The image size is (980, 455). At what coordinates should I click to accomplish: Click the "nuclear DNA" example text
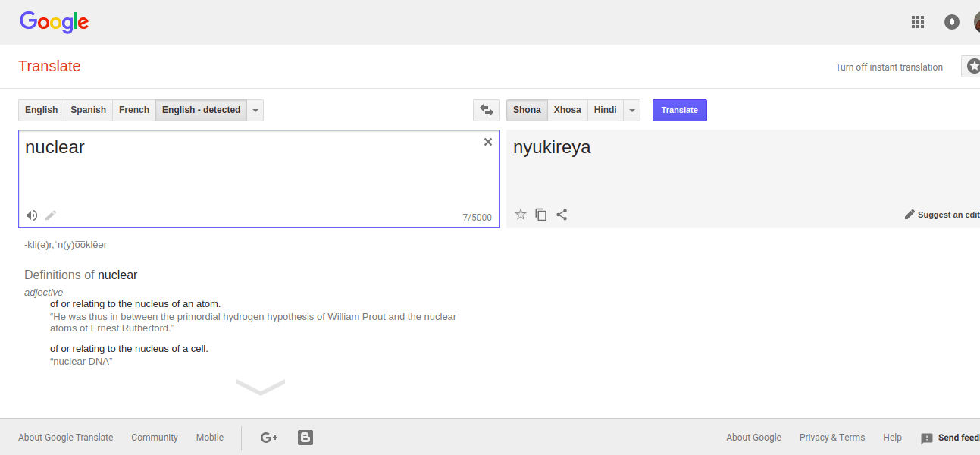pos(81,361)
